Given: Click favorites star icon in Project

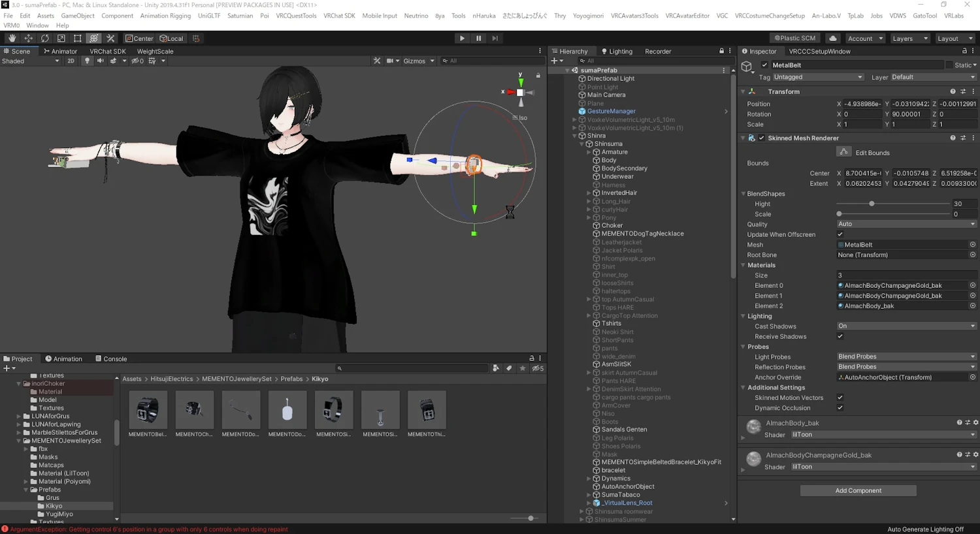Looking at the screenshot, I should [x=522, y=368].
